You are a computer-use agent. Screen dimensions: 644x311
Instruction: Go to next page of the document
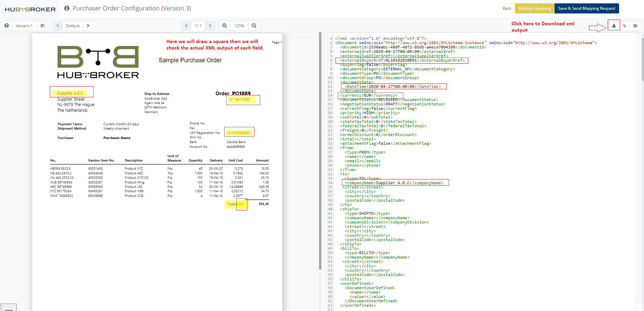[210, 26]
